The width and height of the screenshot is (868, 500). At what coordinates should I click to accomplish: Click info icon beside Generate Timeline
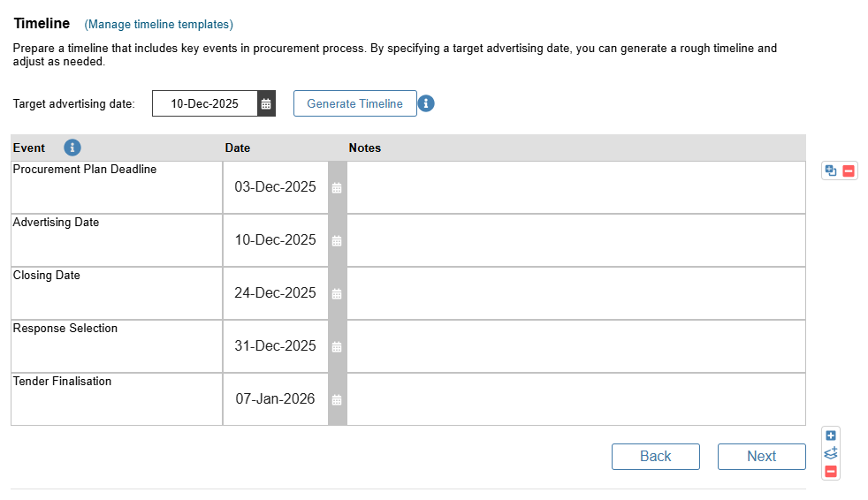tap(426, 103)
